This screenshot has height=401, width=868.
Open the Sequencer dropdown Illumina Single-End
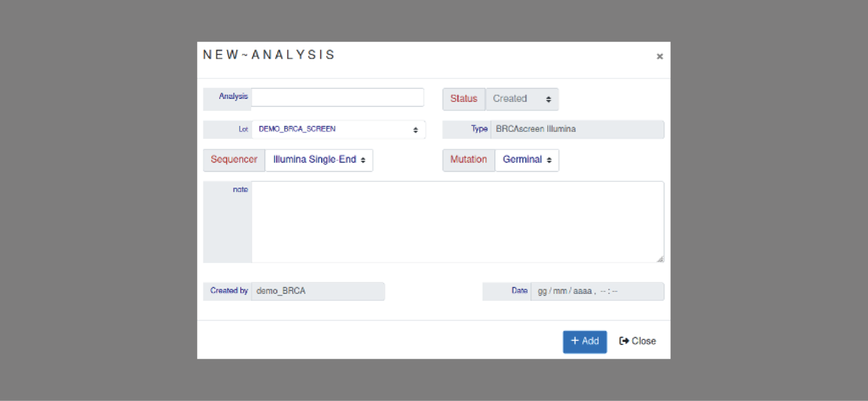pos(319,160)
